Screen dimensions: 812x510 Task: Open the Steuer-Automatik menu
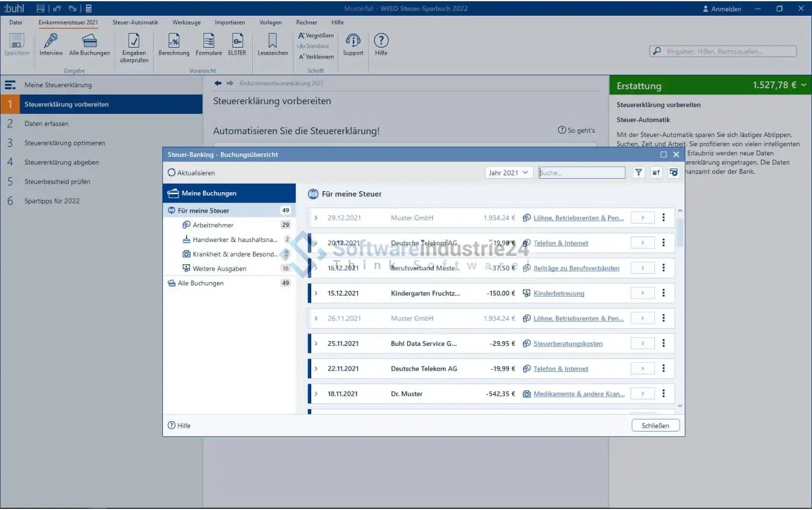135,23
